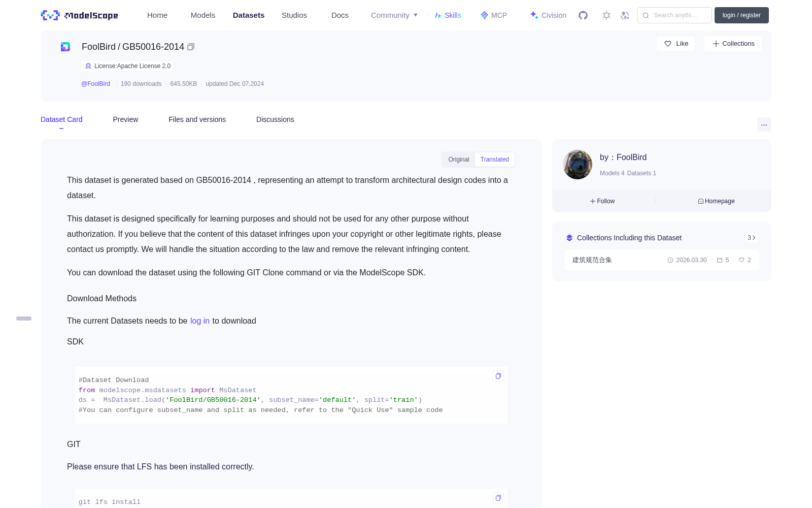This screenshot has height=508, width=812.
Task: Click the 'updated Dec 07,2024' text
Action: pyautogui.click(x=234, y=84)
